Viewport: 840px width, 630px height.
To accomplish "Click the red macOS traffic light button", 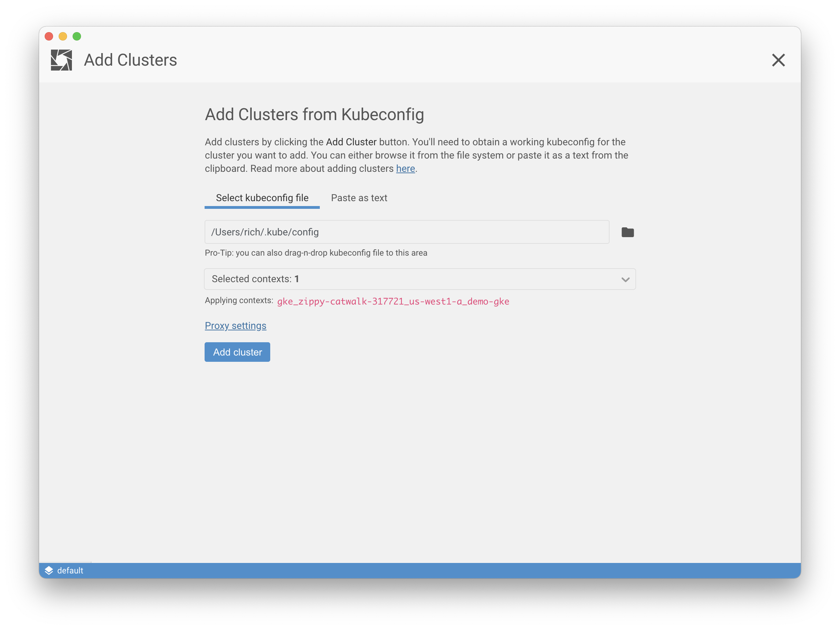I will [x=49, y=36].
